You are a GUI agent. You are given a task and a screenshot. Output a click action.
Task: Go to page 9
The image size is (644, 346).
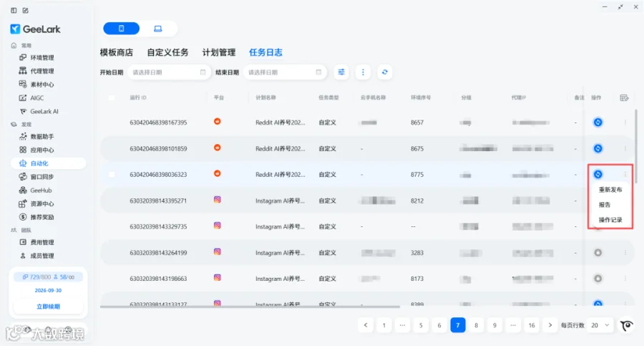494,325
